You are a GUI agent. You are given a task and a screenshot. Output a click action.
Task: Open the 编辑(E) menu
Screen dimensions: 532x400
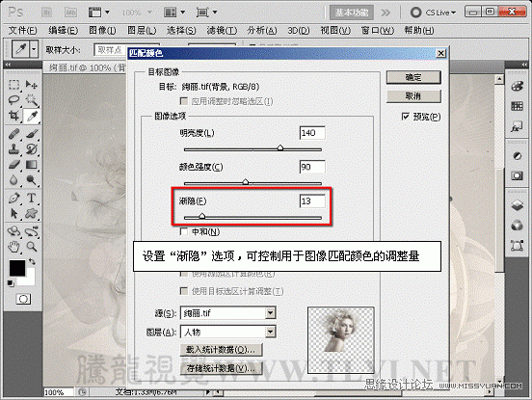[x=63, y=31]
